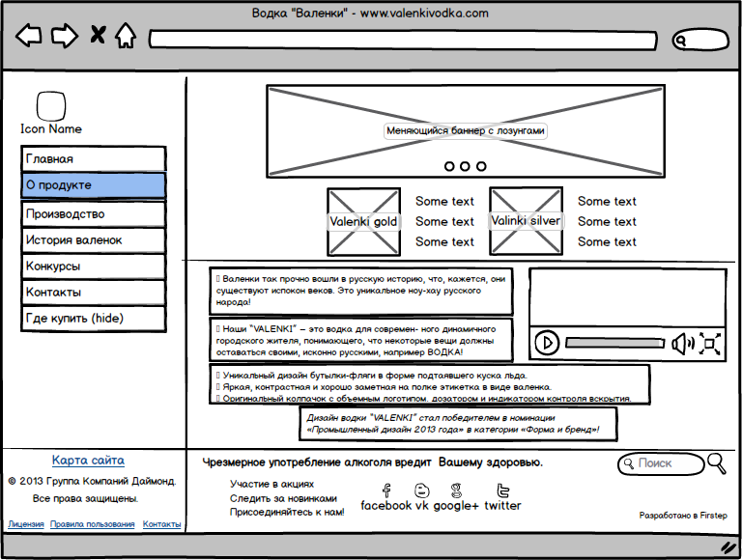Image resolution: width=742 pixels, height=560 pixels.
Task: Select the first banner slide dot
Action: click(x=449, y=166)
